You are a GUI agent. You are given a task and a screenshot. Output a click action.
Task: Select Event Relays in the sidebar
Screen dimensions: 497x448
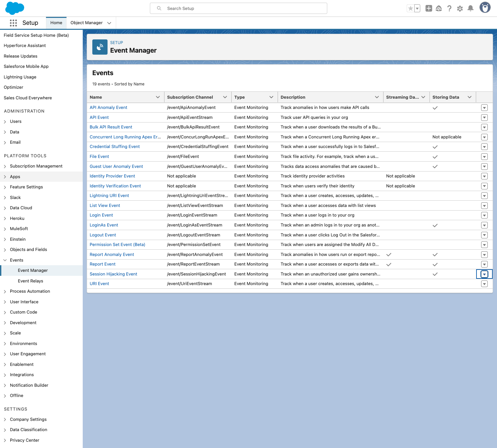[x=30, y=281]
